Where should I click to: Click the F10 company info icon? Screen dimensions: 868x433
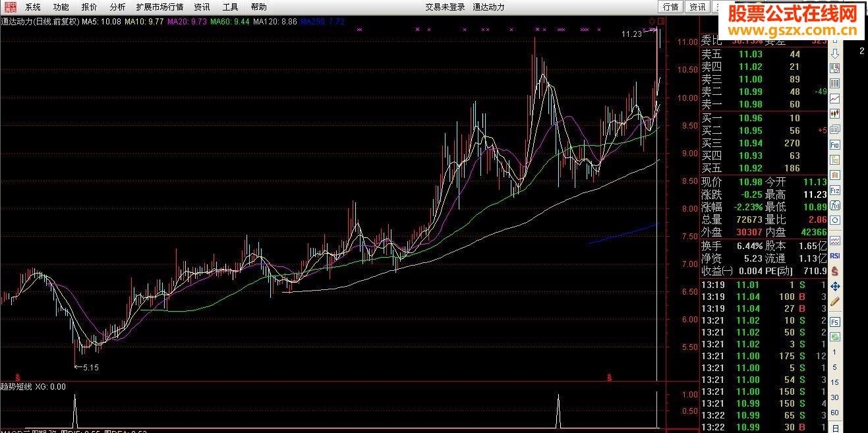coord(835,144)
